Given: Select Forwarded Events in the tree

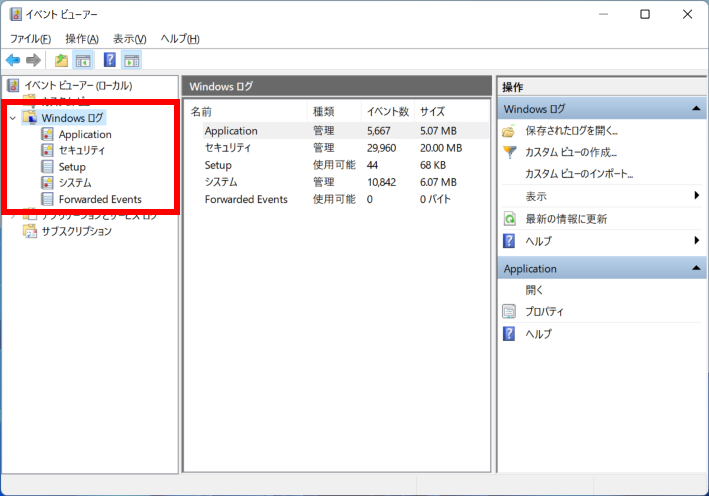Looking at the screenshot, I should tap(100, 199).
